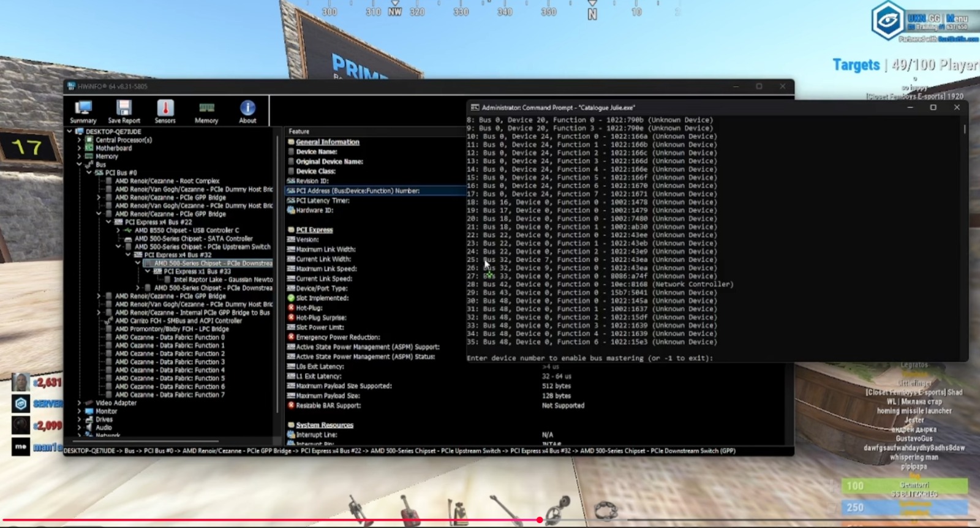
Task: Click Command Prompt vertical scrollbar
Action: (964, 130)
